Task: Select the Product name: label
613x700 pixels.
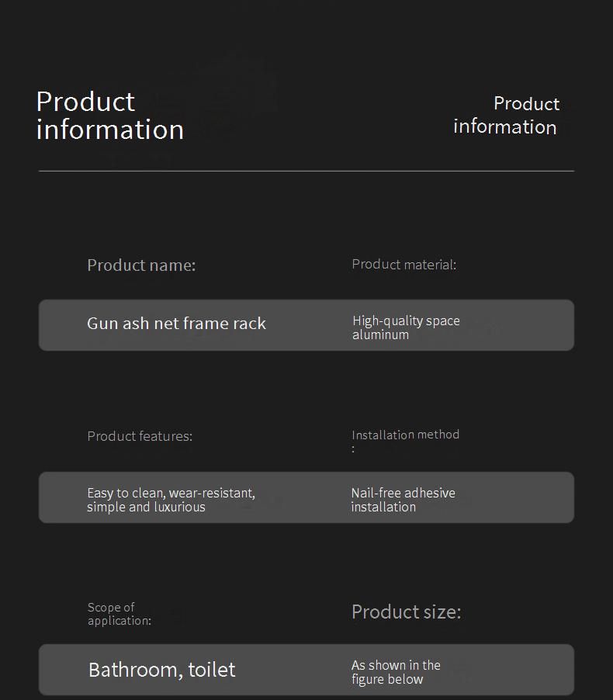Action: pyautogui.click(x=141, y=265)
